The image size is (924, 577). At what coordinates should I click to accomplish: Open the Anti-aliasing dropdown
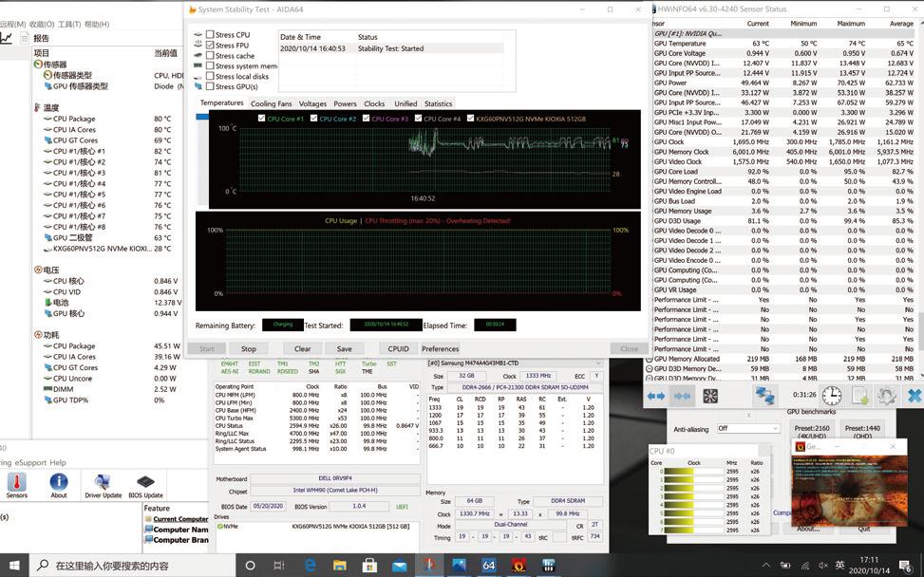pyautogui.click(x=747, y=428)
